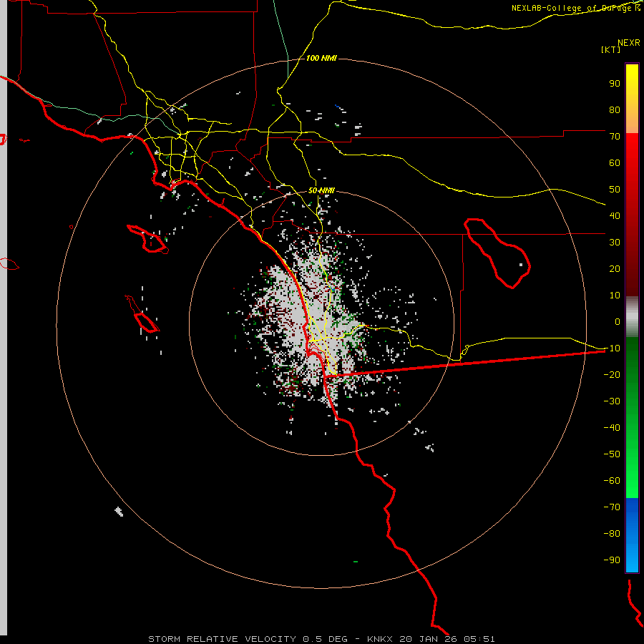
Task: Click the -70 value on velocity scale
Action: click(x=612, y=507)
